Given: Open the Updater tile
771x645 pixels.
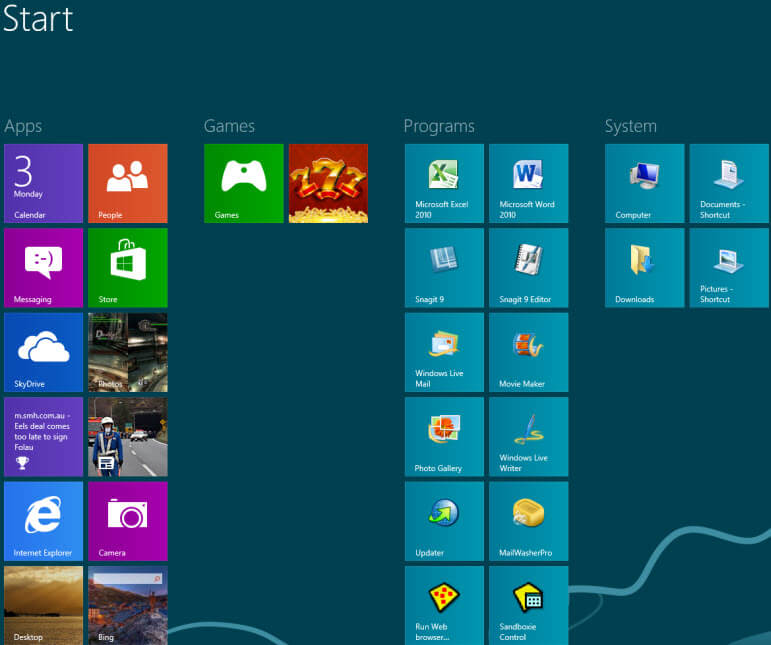Looking at the screenshot, I should tap(445, 522).
